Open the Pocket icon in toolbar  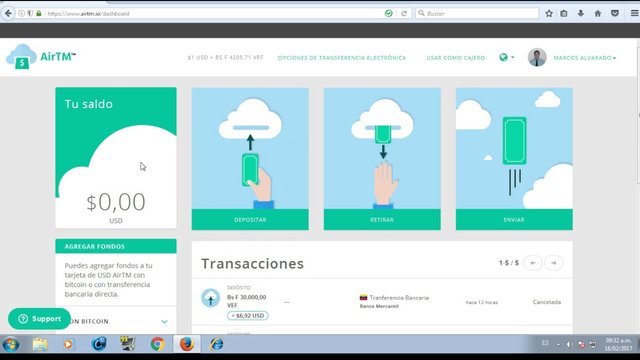click(x=615, y=13)
